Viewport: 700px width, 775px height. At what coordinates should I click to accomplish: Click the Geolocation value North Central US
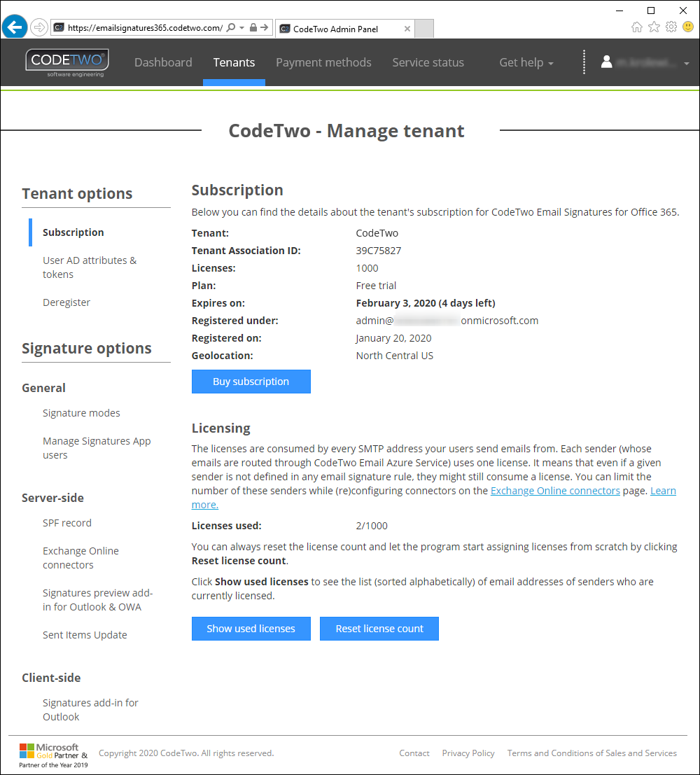pyautogui.click(x=395, y=356)
